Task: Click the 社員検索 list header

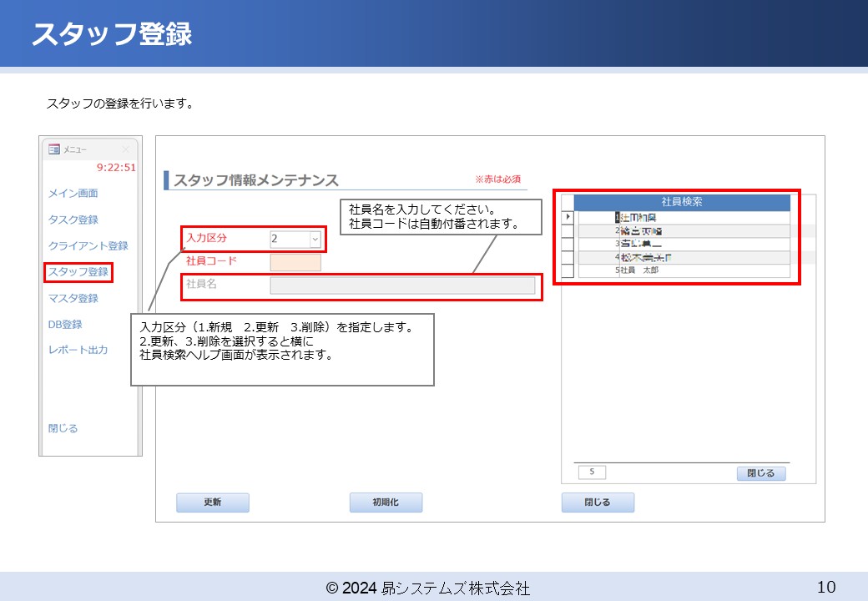Action: coord(681,202)
